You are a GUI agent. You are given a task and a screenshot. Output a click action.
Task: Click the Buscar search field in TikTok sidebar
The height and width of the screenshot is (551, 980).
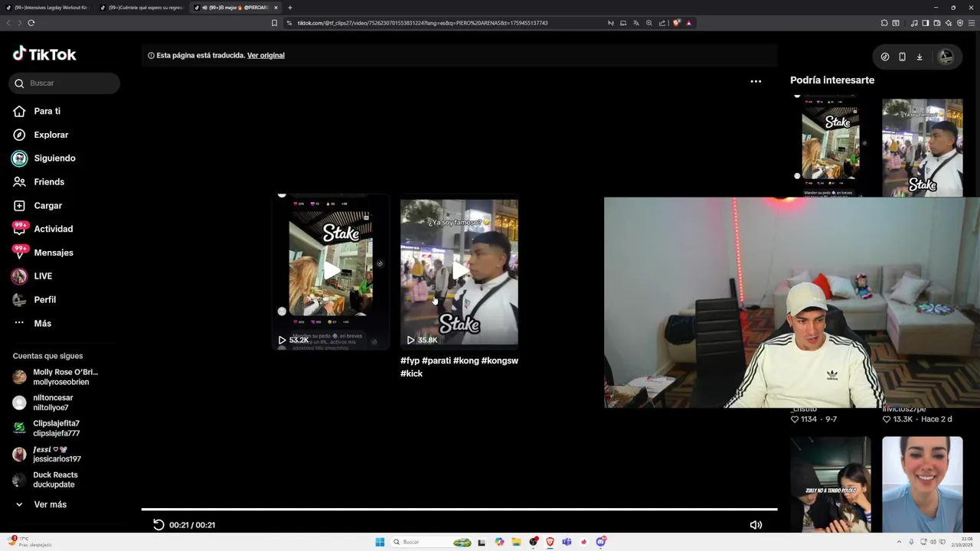[x=64, y=83]
